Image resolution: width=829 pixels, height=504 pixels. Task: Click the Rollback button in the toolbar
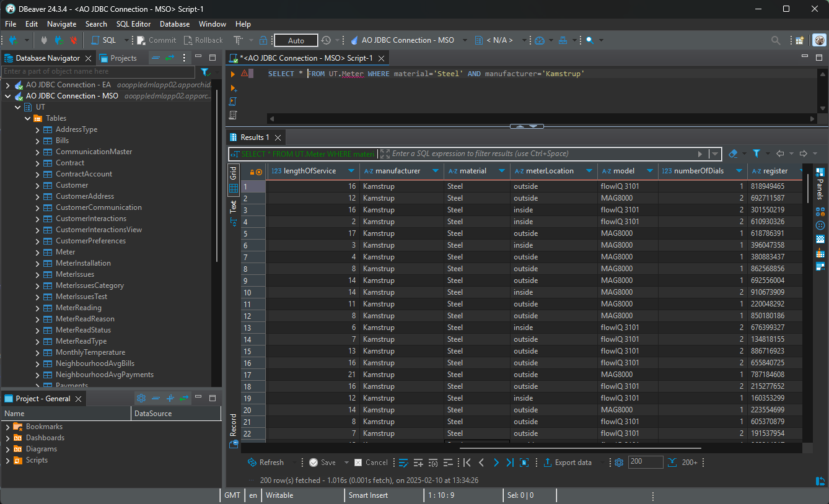(203, 40)
